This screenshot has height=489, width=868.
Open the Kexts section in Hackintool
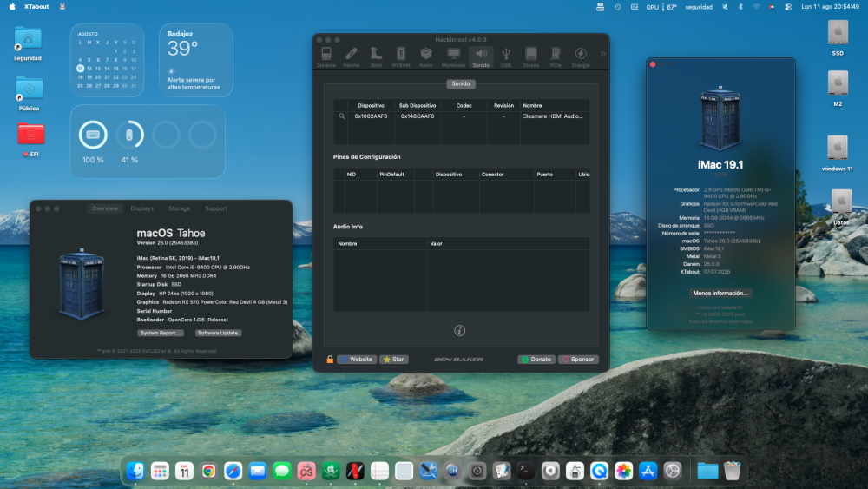[x=425, y=57]
